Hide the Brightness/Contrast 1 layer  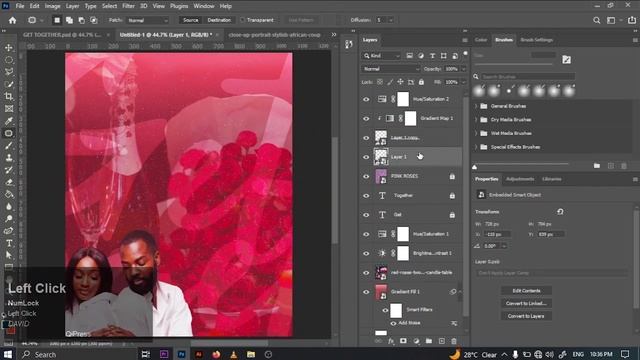point(366,253)
